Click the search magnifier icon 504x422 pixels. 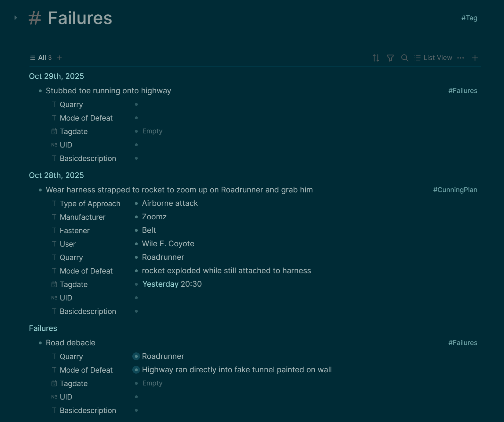pyautogui.click(x=405, y=58)
